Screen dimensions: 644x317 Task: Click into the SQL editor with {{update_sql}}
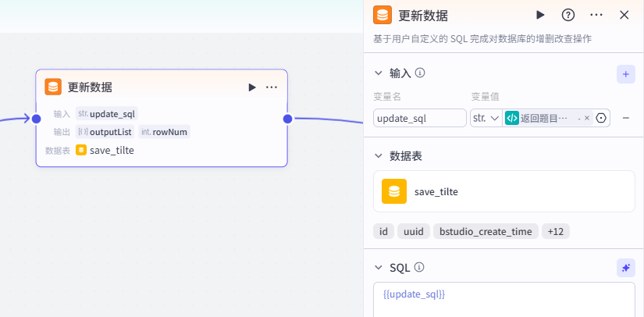click(x=504, y=299)
